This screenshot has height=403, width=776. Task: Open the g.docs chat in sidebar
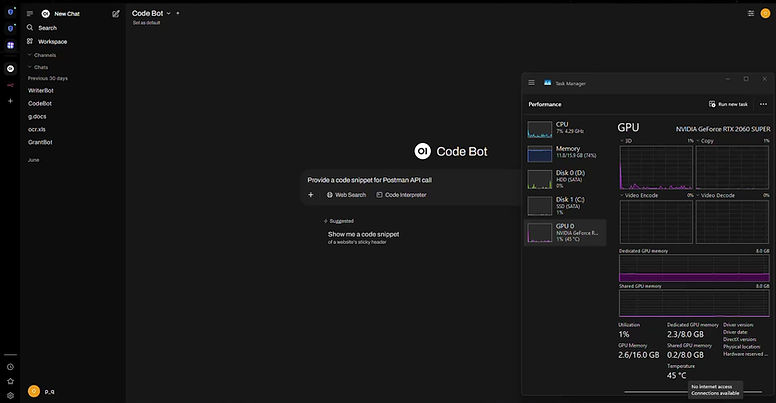[x=37, y=116]
